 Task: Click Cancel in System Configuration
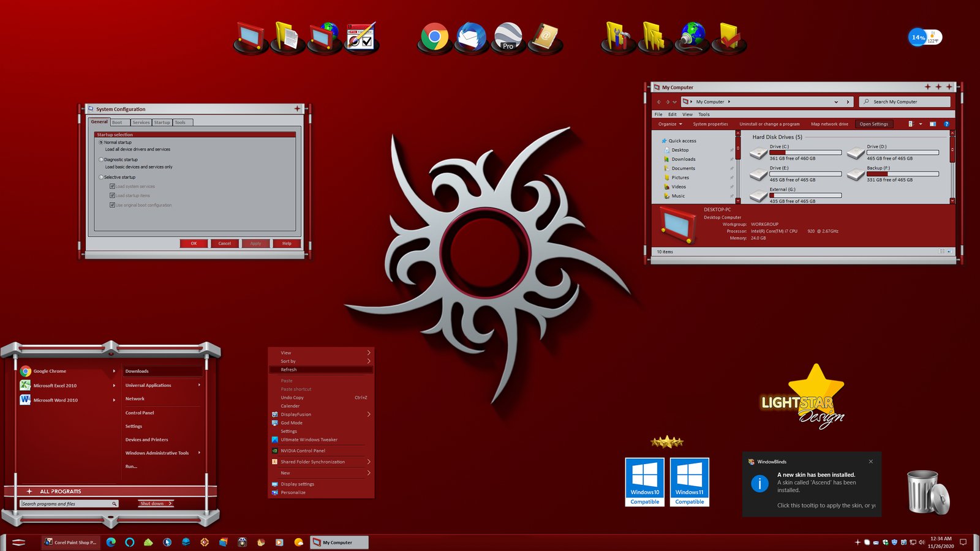(x=225, y=243)
